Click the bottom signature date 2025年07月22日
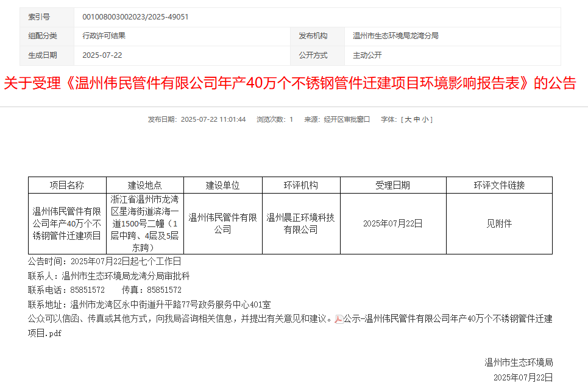The width and height of the screenshot is (588, 389). [x=523, y=377]
